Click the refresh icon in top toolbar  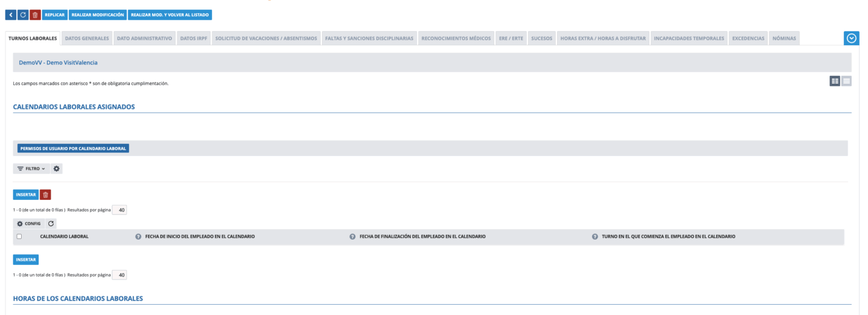tap(23, 14)
